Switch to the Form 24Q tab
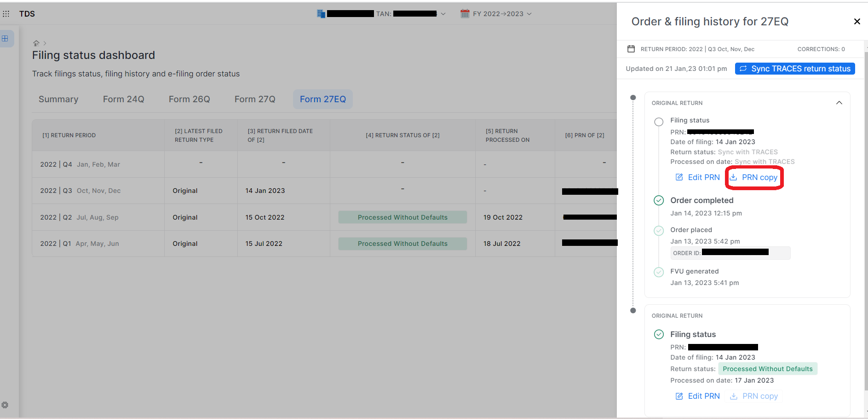The height and width of the screenshot is (419, 868). [x=123, y=99]
